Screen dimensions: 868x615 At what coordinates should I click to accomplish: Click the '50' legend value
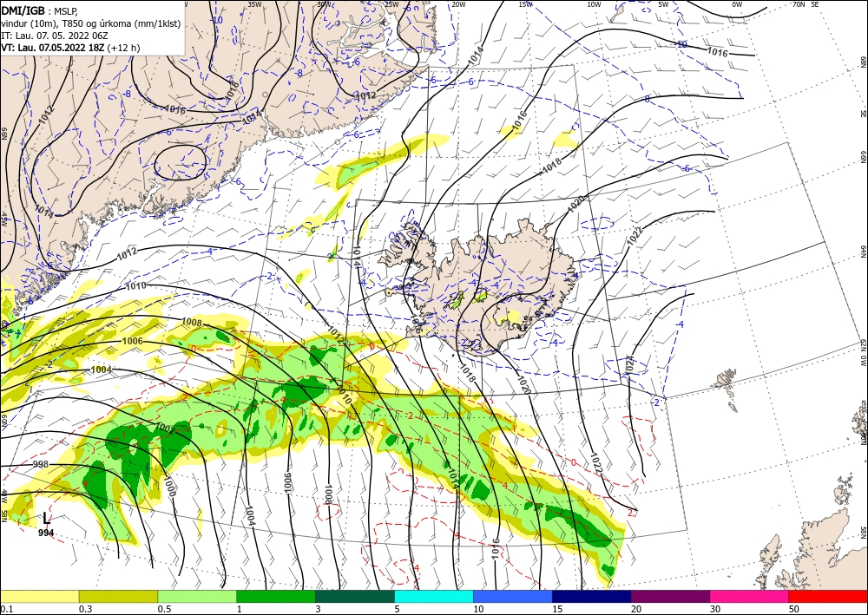(x=794, y=609)
